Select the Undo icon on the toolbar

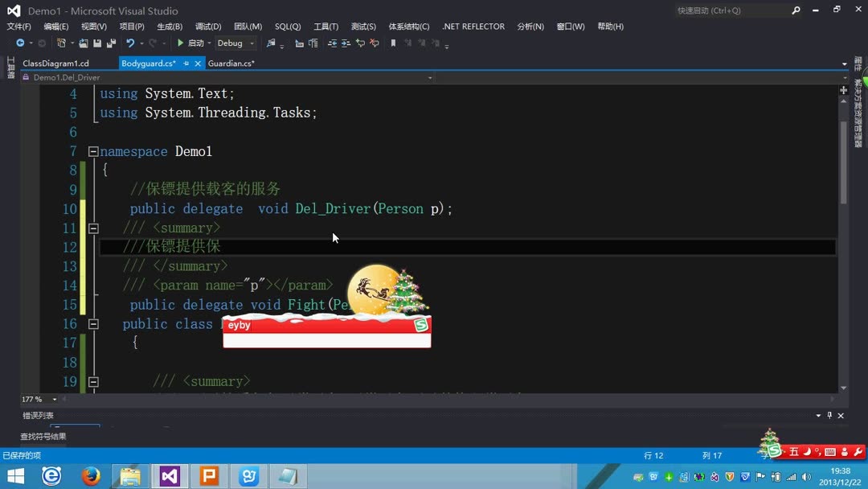(129, 43)
